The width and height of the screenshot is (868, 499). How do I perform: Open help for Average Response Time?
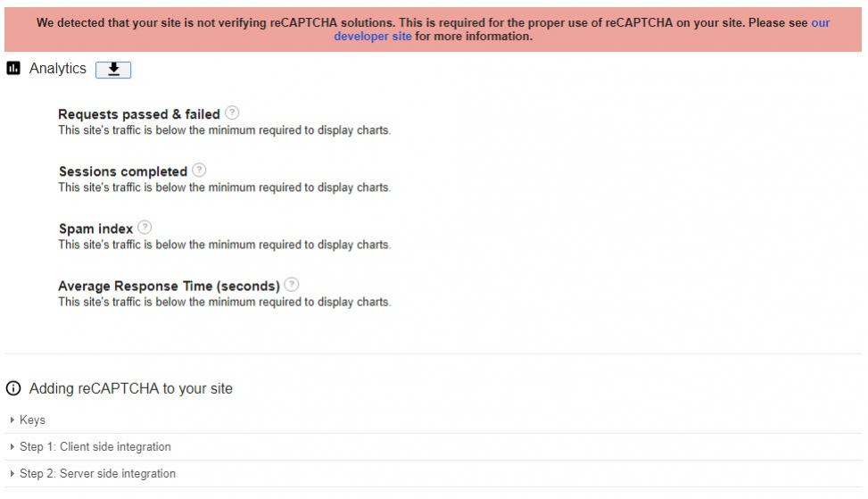coord(292,285)
